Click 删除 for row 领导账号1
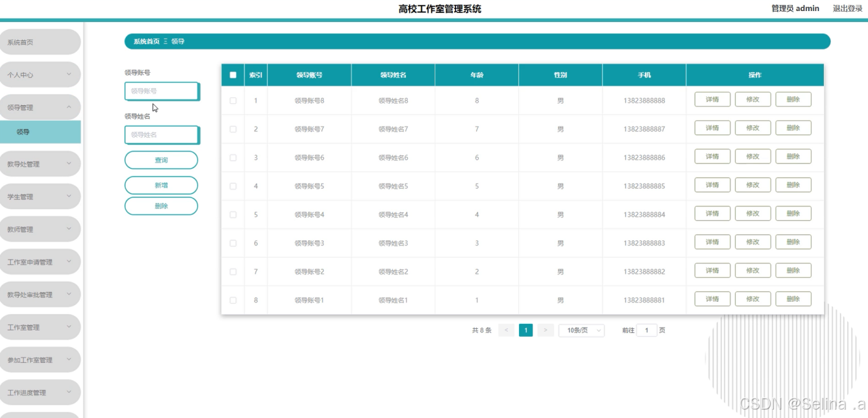868x418 pixels. click(793, 299)
